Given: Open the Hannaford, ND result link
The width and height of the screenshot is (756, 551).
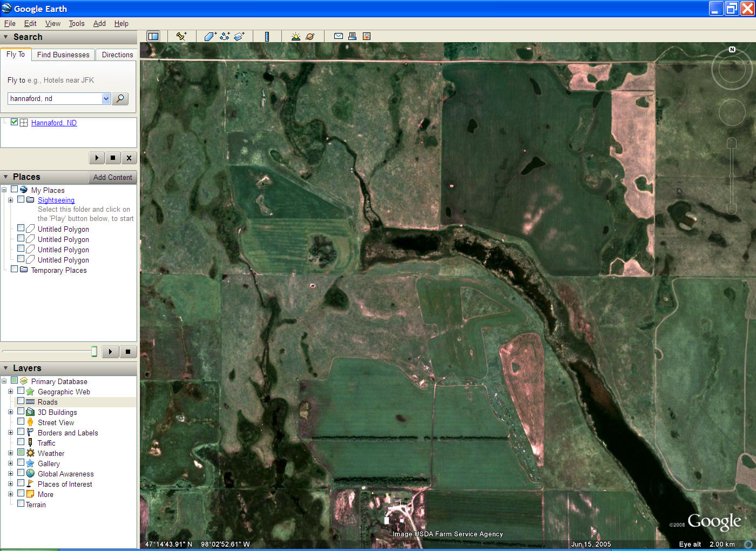Looking at the screenshot, I should (54, 123).
